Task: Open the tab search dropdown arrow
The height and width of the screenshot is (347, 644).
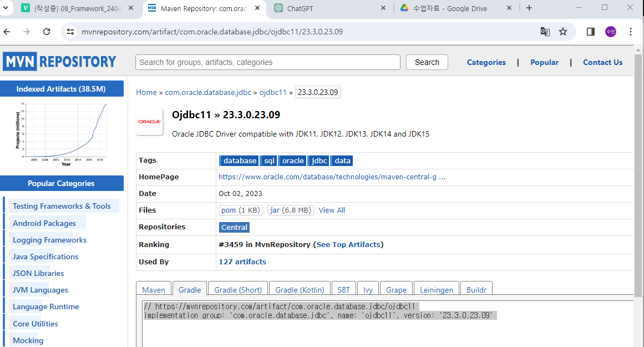Action: pyautogui.click(x=6, y=8)
